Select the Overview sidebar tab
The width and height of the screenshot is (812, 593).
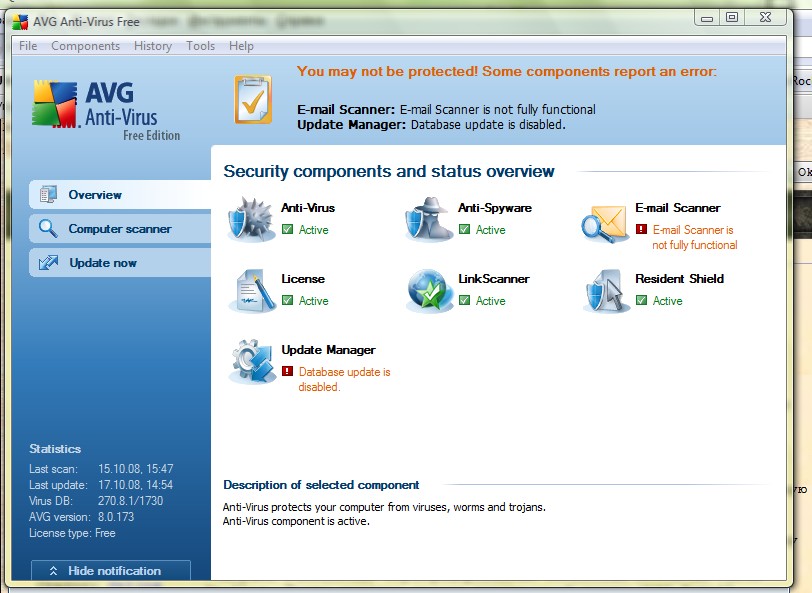[x=120, y=195]
